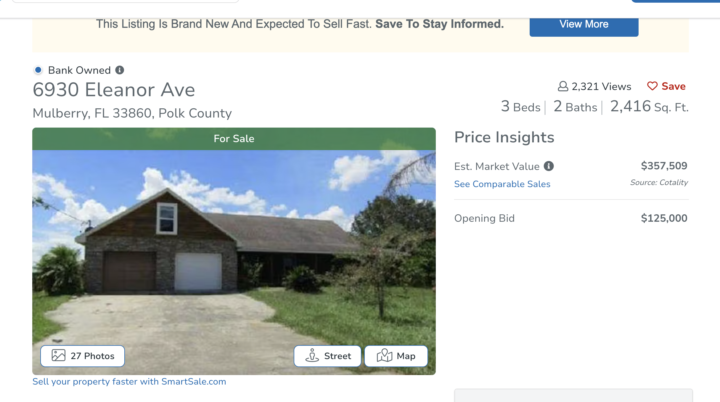Click the 6930 Eleanor Ave title
Screen dimensions: 720x402
(114, 90)
